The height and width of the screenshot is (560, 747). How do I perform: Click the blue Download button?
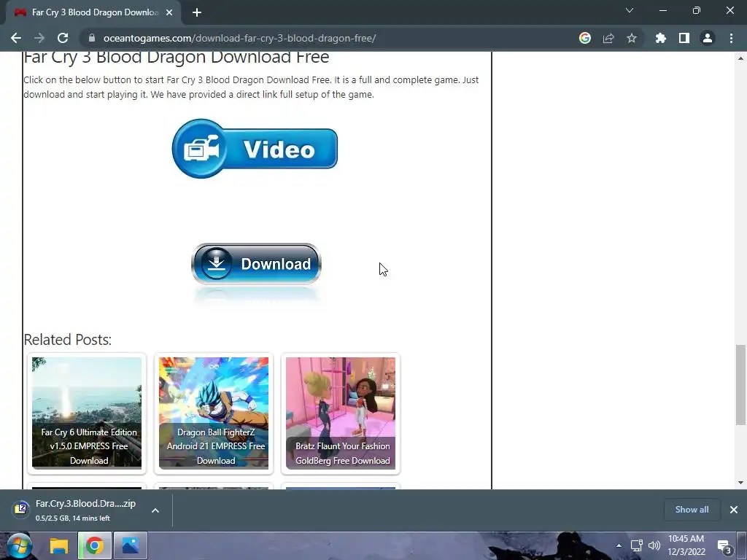click(x=256, y=264)
